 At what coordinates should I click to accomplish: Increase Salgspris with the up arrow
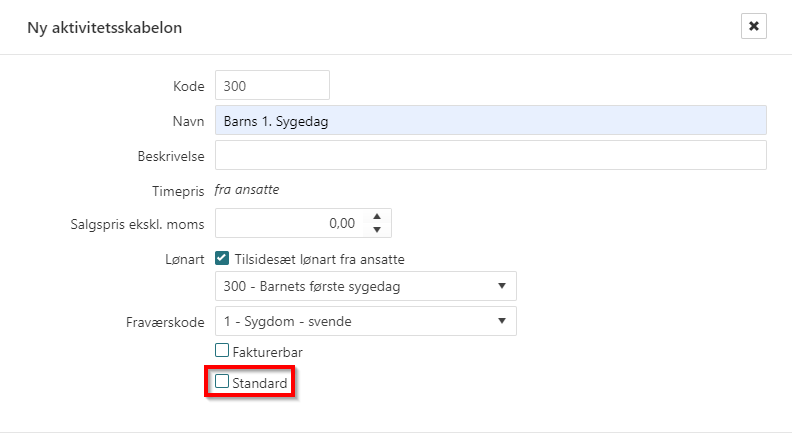click(x=377, y=217)
